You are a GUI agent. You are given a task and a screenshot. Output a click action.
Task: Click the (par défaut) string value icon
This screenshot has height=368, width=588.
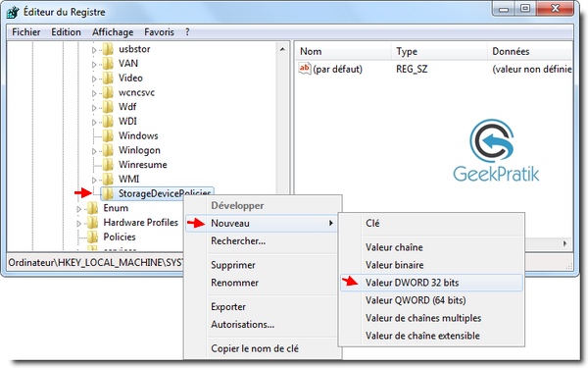305,69
